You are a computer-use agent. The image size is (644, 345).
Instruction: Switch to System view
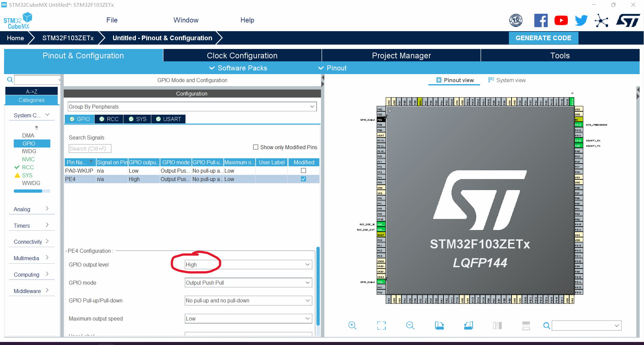click(x=507, y=80)
